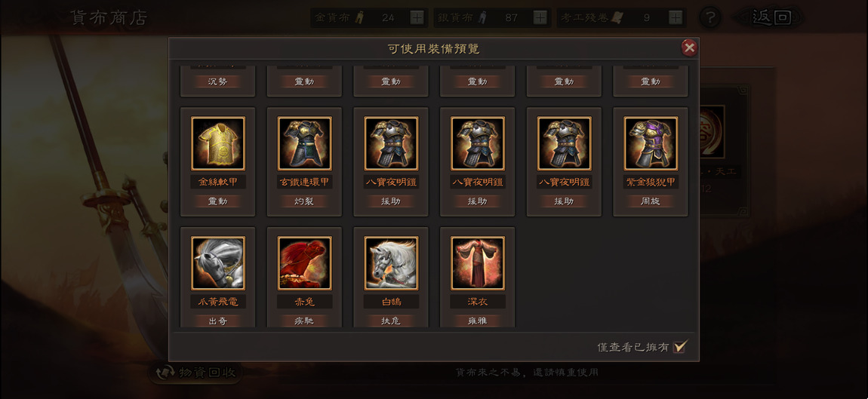Choose the 紫金狻猊甲 purple armor icon
Viewport: 868px width, 399px height.
[x=651, y=143]
